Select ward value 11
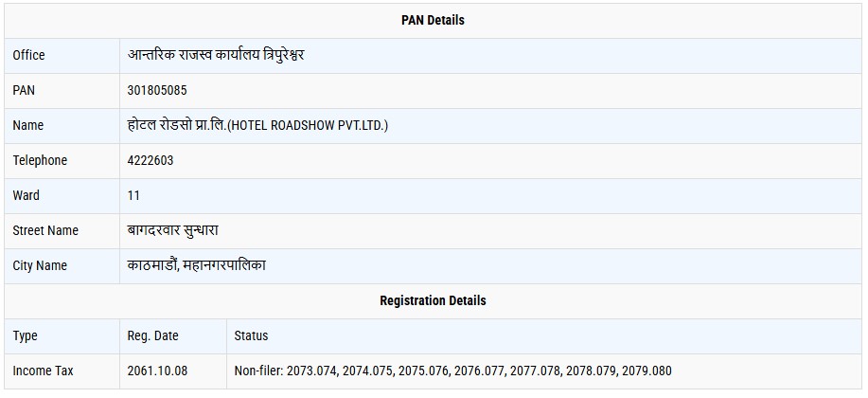 (x=133, y=195)
